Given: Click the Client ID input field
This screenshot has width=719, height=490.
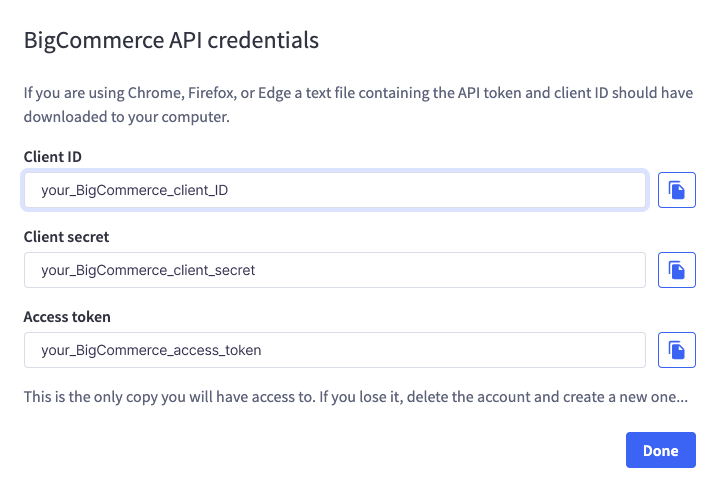Looking at the screenshot, I should [335, 190].
